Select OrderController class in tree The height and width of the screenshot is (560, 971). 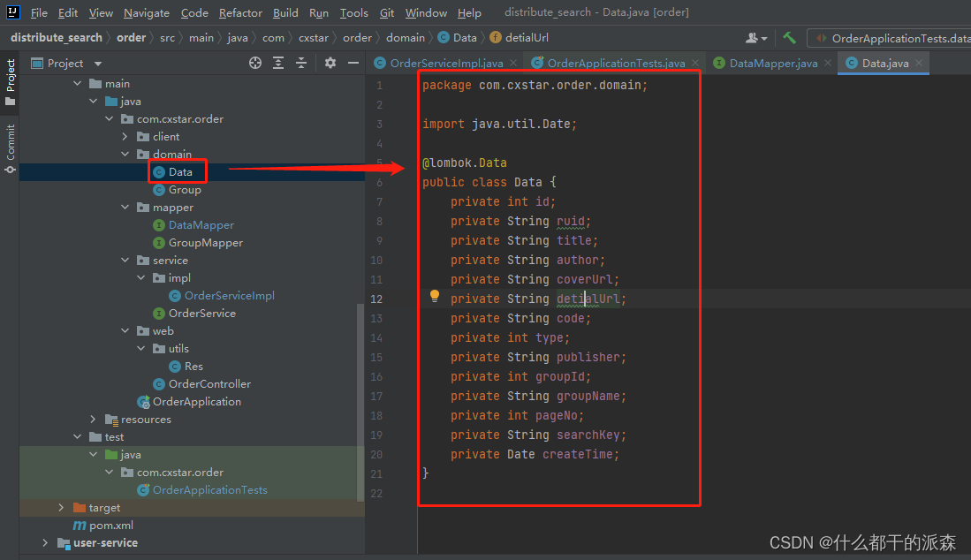click(209, 383)
